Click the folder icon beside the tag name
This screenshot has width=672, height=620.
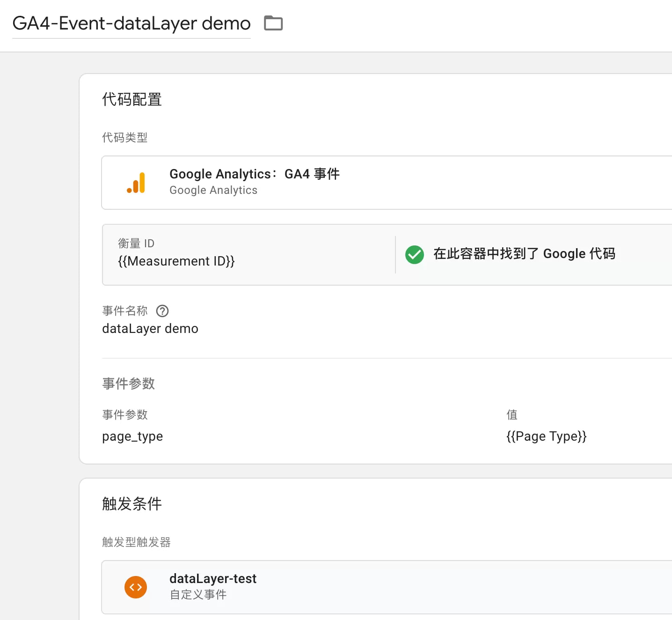click(273, 23)
